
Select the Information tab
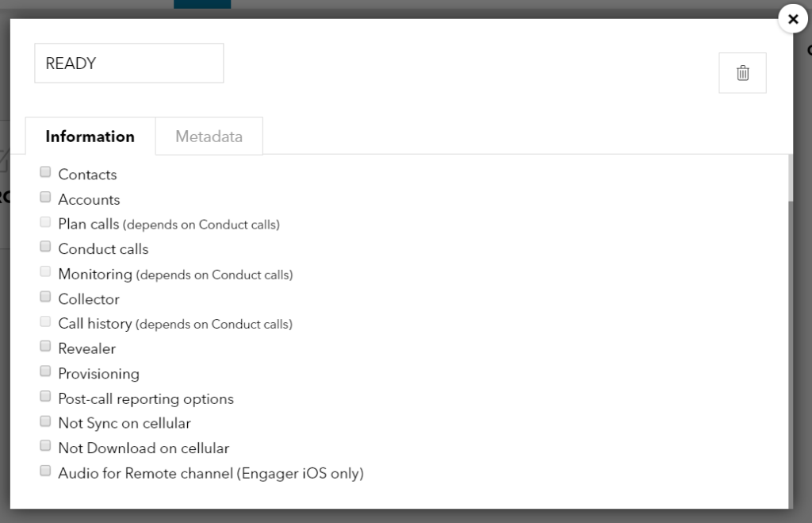tap(90, 137)
